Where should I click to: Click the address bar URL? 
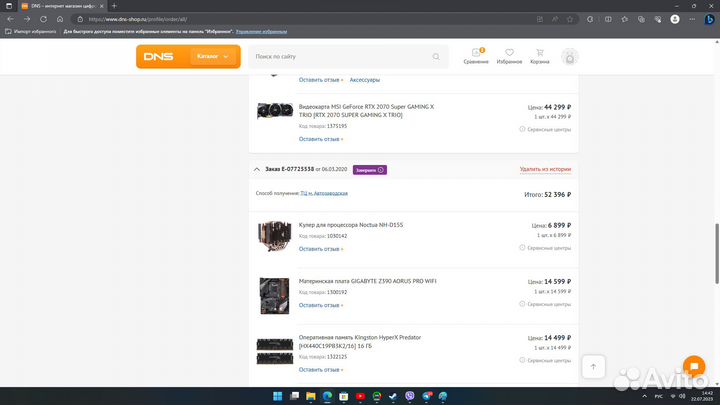pyautogui.click(x=138, y=19)
